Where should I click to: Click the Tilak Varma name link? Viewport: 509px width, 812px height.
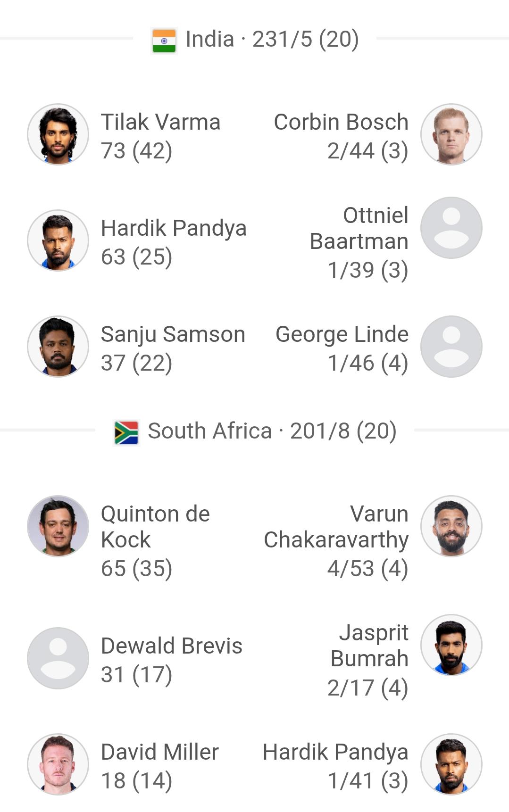160,122
